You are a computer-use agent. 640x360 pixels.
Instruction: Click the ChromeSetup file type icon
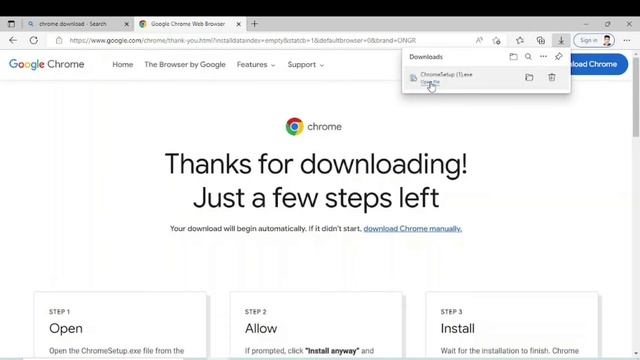[x=413, y=78]
